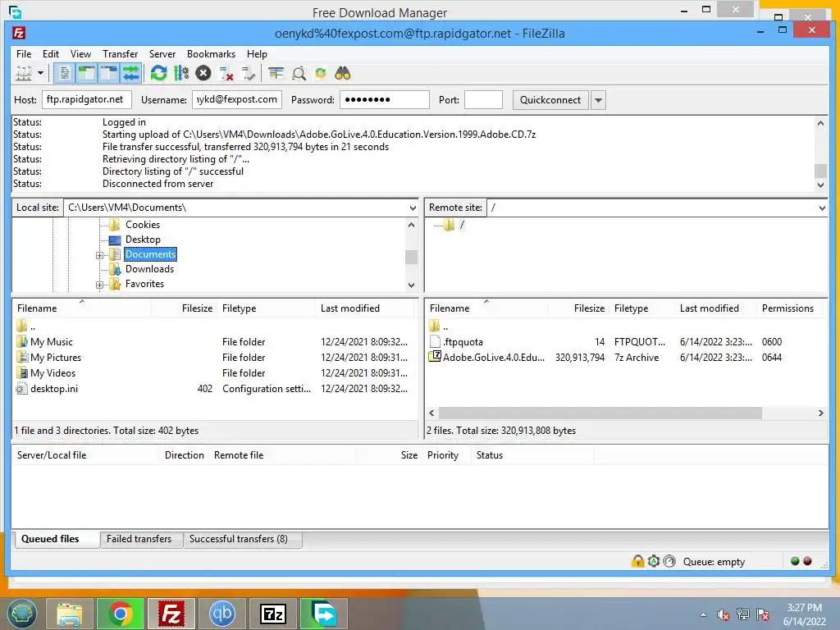Image resolution: width=840 pixels, height=630 pixels.
Task: Open the Site Manager icon
Action: click(24, 73)
